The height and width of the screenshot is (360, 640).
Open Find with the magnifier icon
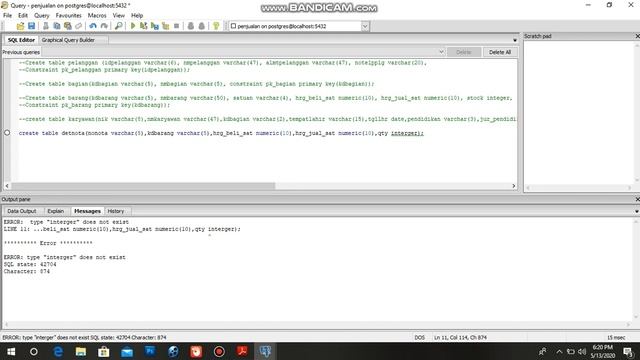[x=118, y=26]
